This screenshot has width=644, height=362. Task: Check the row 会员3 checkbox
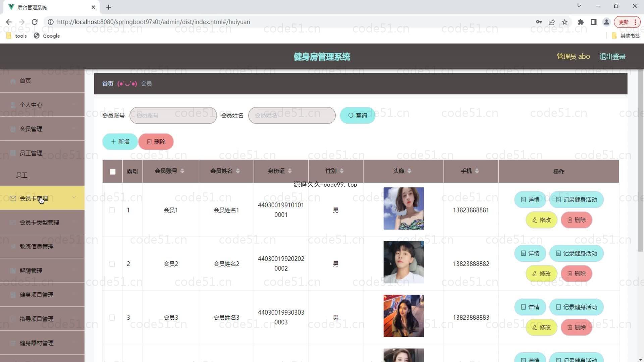pyautogui.click(x=112, y=317)
